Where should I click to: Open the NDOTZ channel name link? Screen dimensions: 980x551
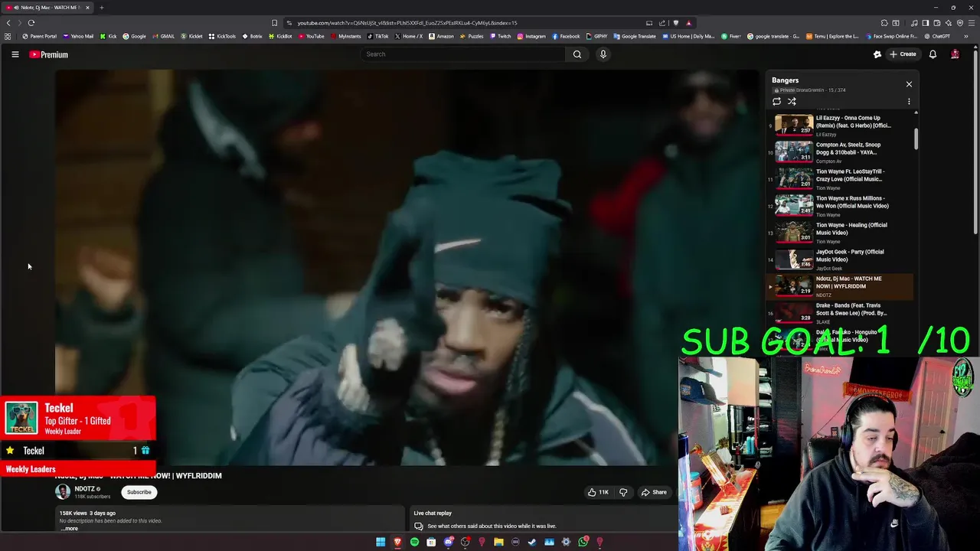click(x=85, y=489)
